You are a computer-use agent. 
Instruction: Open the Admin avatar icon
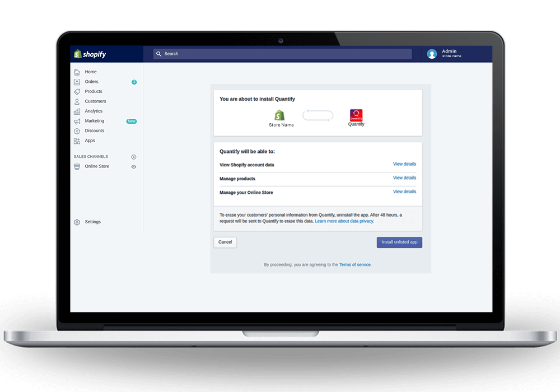point(432,54)
